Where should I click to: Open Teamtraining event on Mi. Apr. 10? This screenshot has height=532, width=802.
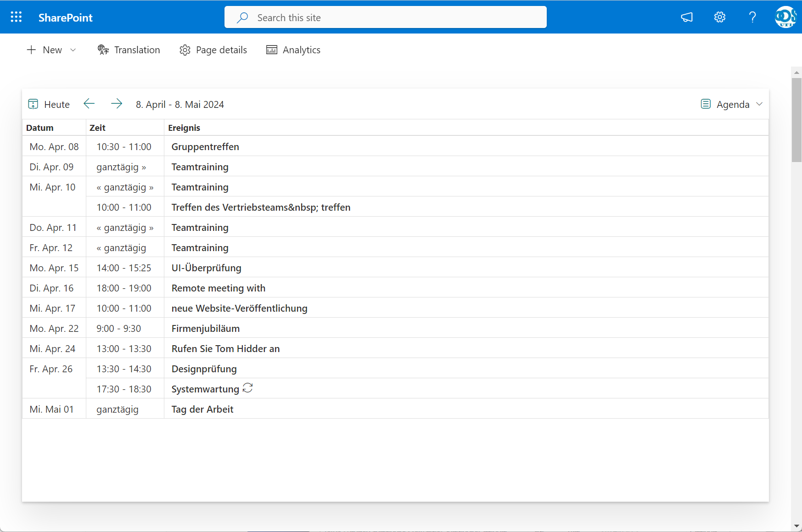coord(200,187)
